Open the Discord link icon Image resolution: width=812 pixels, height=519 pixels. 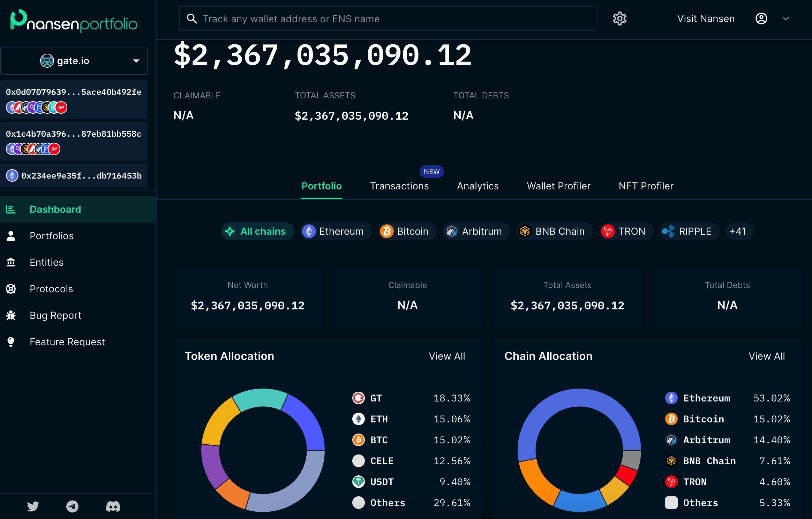(113, 506)
